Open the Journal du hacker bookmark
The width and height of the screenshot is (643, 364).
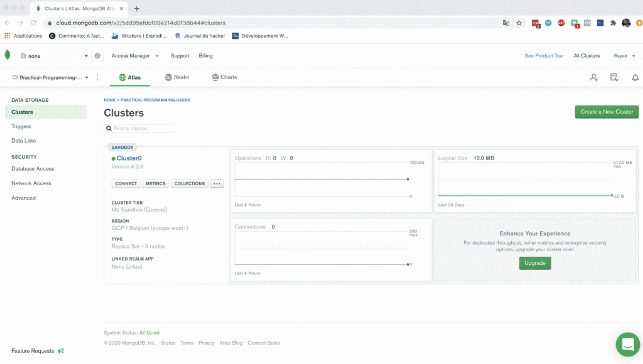tap(200, 36)
